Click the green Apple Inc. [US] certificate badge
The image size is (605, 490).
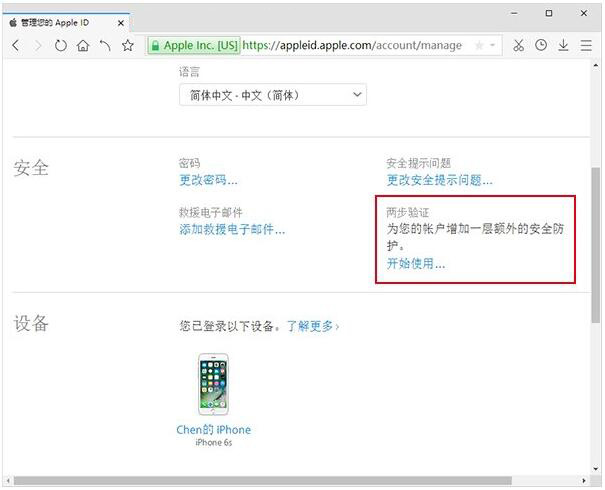[194, 46]
